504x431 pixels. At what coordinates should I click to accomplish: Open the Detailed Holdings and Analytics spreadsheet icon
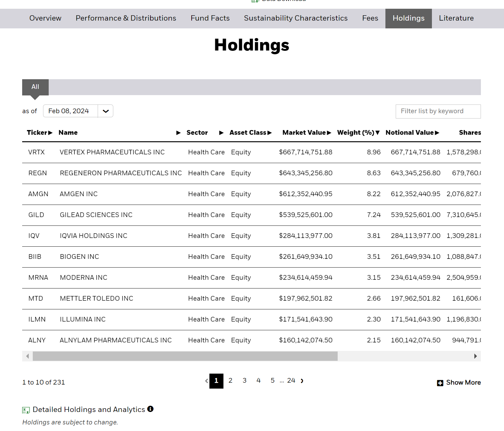[x=26, y=409]
